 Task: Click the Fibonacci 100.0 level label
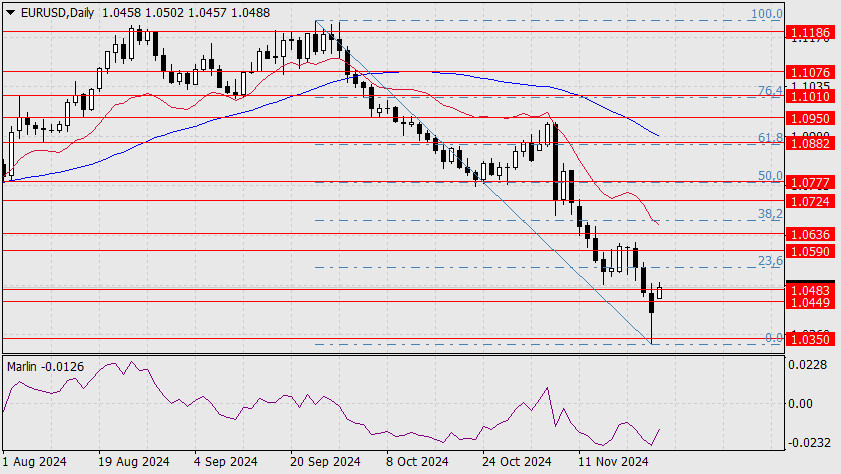766,14
